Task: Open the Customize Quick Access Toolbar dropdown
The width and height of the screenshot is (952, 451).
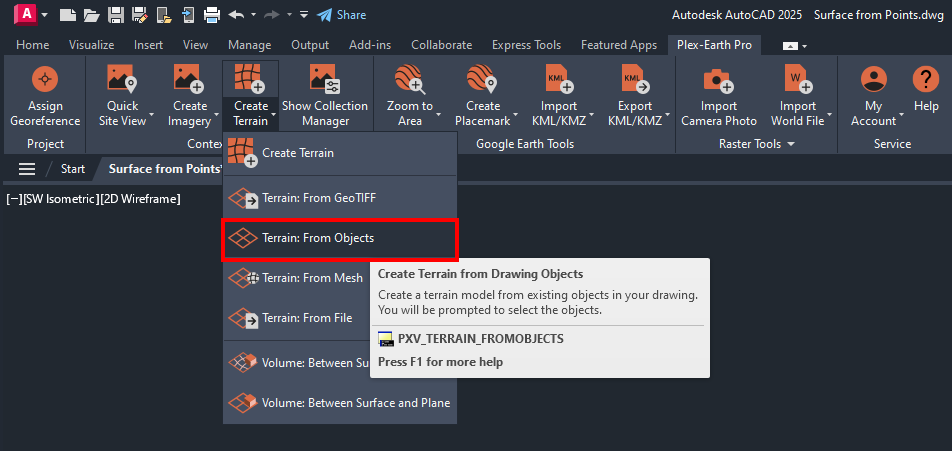Action: (304, 14)
